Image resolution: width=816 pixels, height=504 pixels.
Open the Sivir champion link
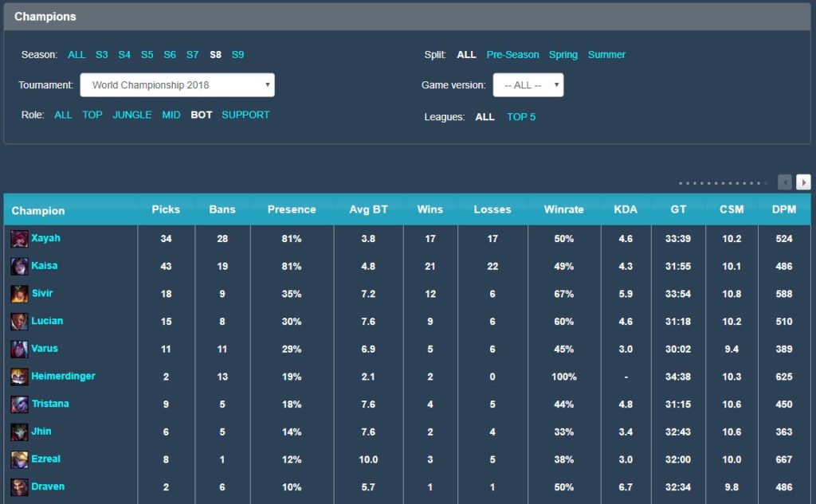click(x=42, y=293)
